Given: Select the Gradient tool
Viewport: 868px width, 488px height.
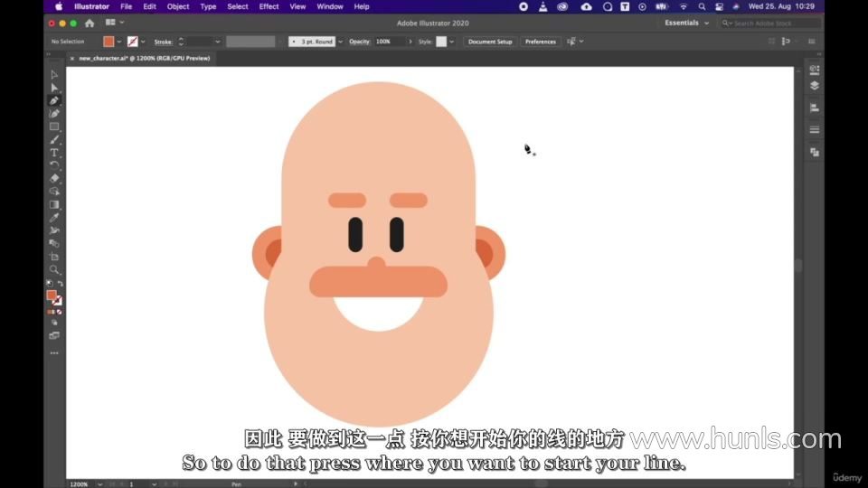Looking at the screenshot, I should click(x=54, y=205).
